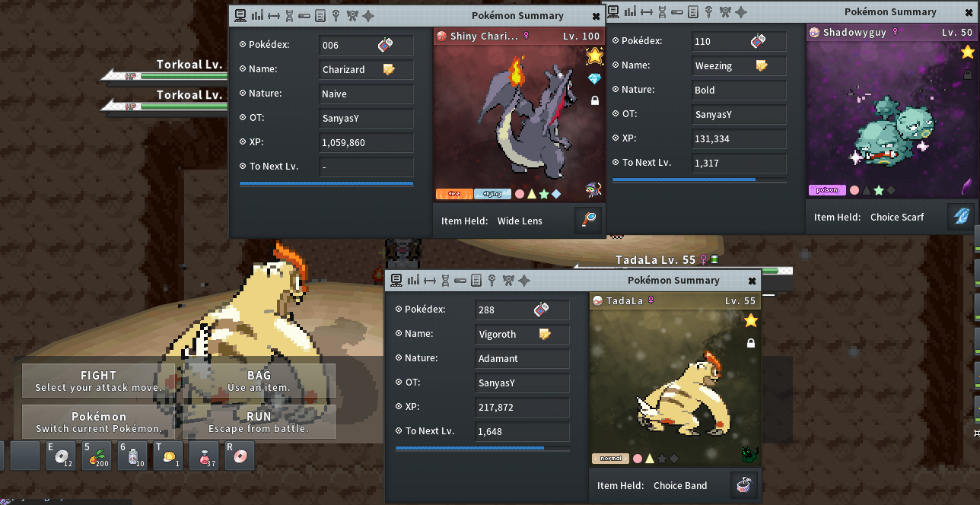Choose FIGHT to select an attack move

coord(99,381)
